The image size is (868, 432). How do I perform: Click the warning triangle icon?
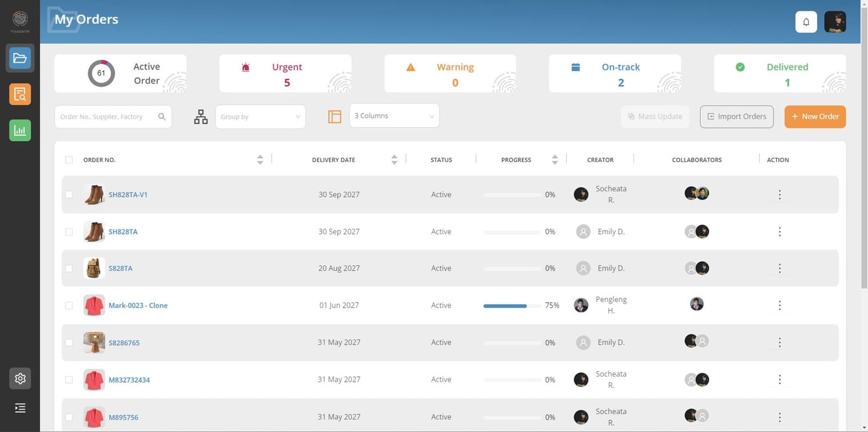410,67
